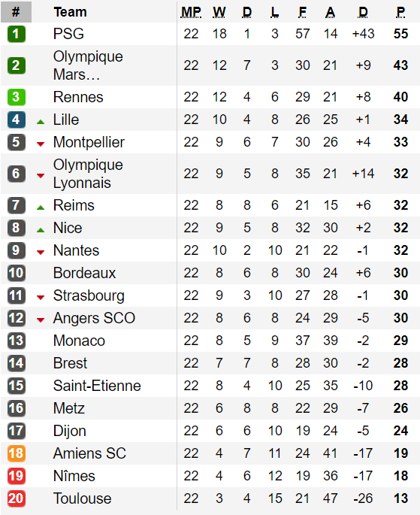Open the PSG team link
The image size is (420, 515).
pyautogui.click(x=68, y=34)
